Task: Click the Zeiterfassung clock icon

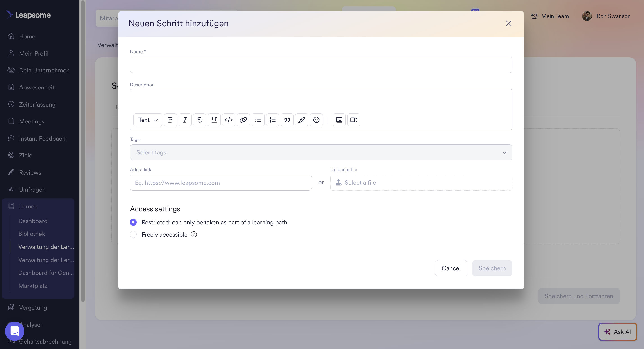Action: pos(11,104)
